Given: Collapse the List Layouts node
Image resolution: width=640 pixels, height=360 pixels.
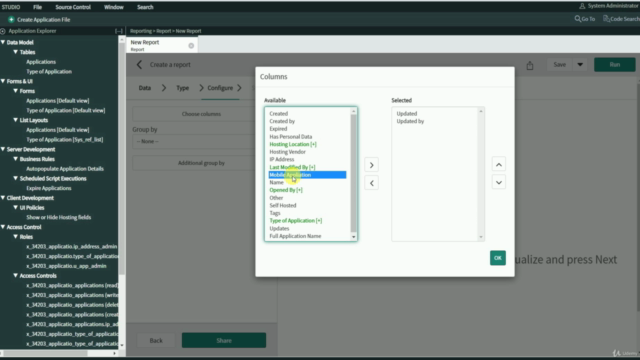Looking at the screenshot, I should click(16, 120).
